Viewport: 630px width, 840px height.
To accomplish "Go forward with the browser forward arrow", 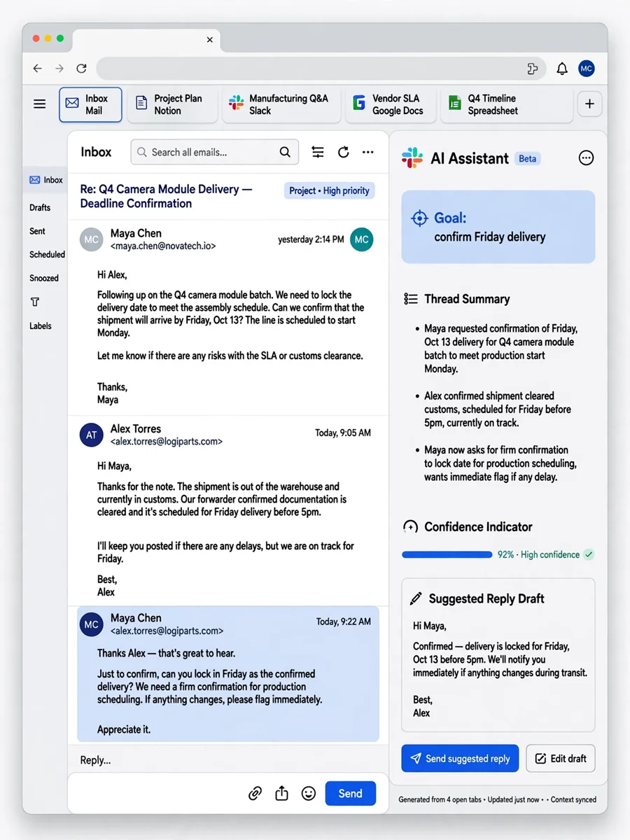I will coord(59,69).
